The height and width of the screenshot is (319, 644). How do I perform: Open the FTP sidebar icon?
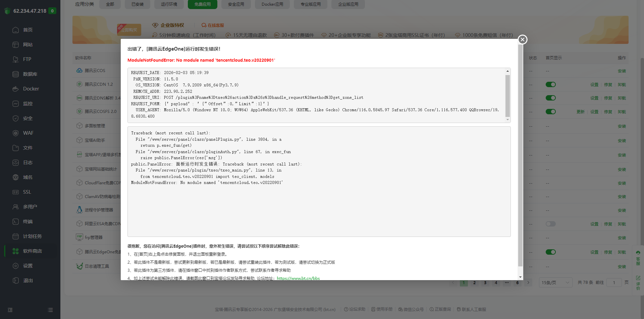15,59
